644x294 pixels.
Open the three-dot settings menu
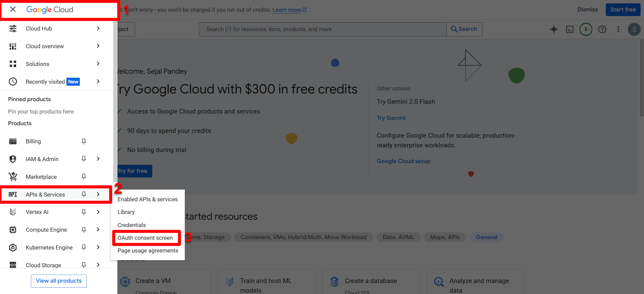point(618,29)
